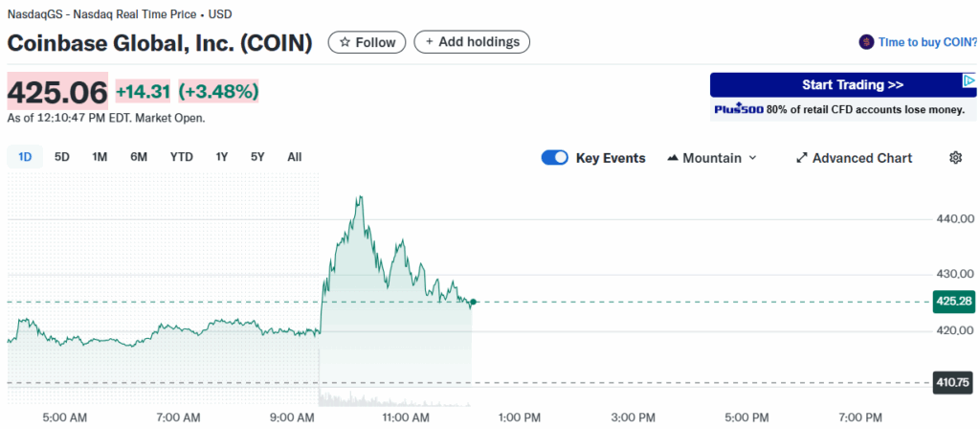Image resolution: width=980 pixels, height=429 pixels.
Task: Click the Plus500 logo in the ad
Action: pos(738,110)
